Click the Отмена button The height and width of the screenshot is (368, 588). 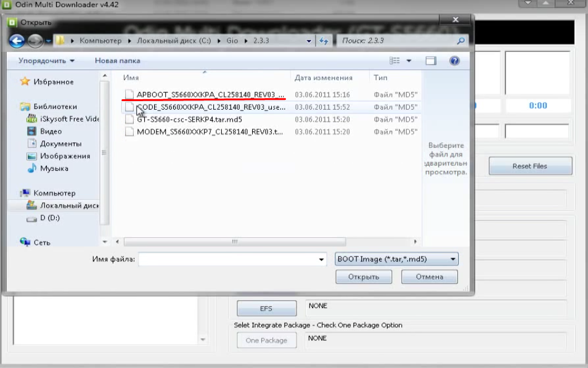429,277
